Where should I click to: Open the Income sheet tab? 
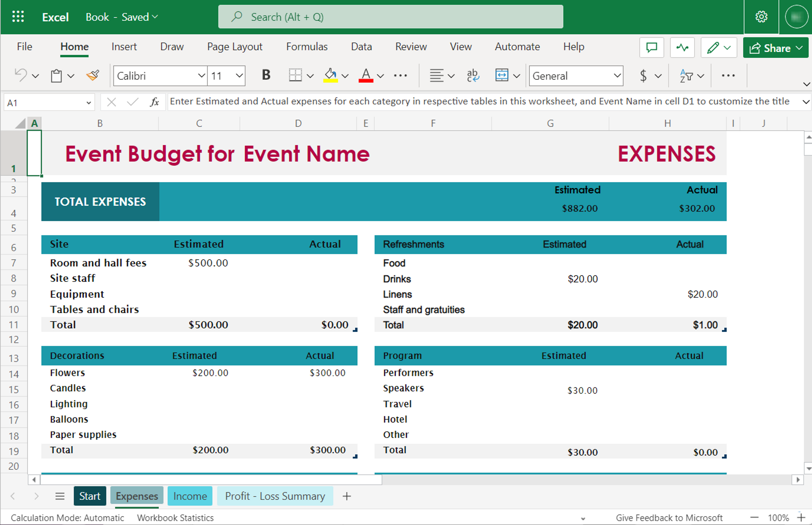point(190,496)
